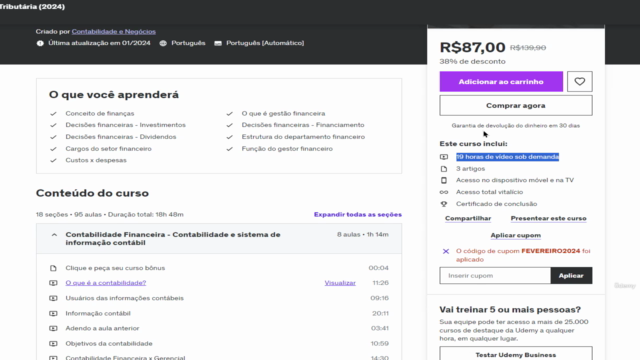Screen dimensions: 640x360
Task: Click the checkmark beside Função do gestor financeiro
Action: click(x=229, y=149)
